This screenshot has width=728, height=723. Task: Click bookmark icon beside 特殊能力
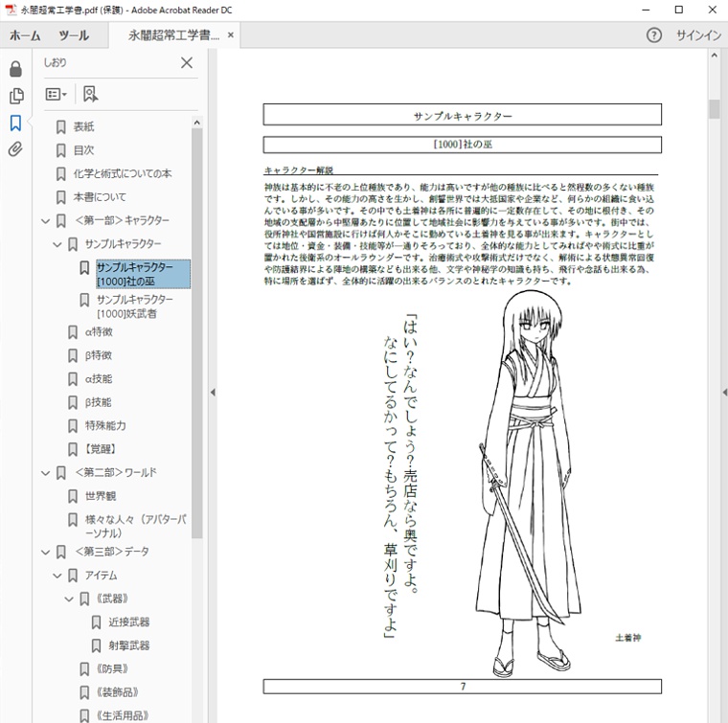click(73, 426)
